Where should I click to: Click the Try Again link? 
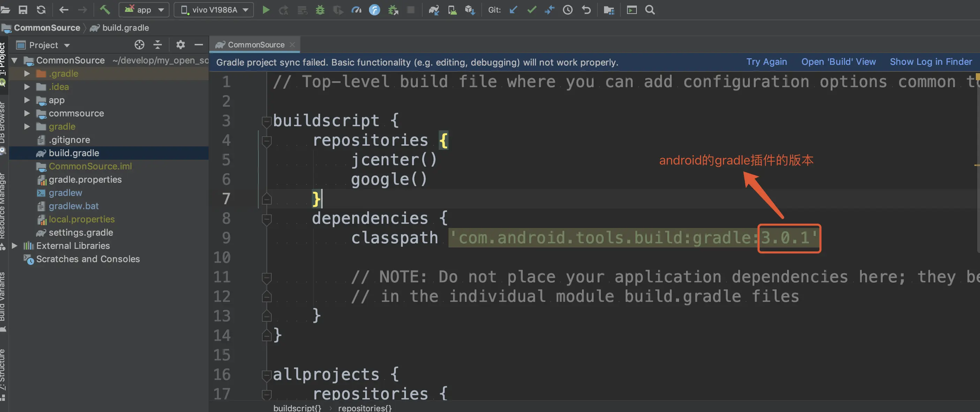[x=766, y=62]
